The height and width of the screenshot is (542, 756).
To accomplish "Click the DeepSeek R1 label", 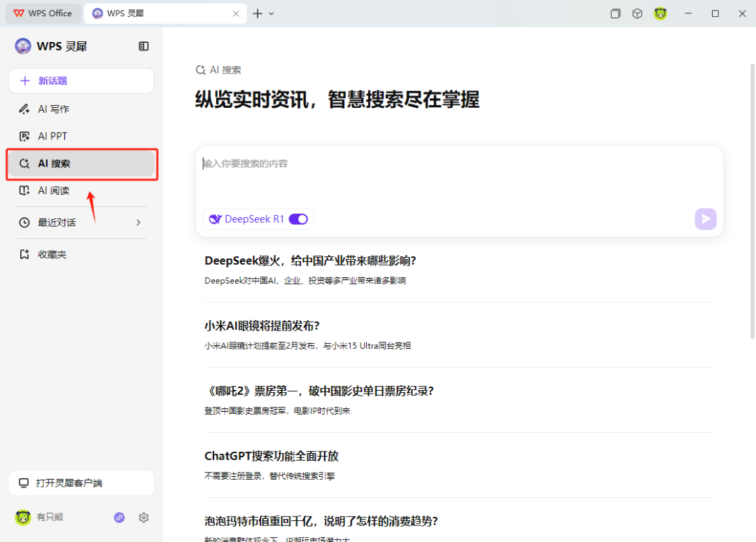I will click(255, 219).
